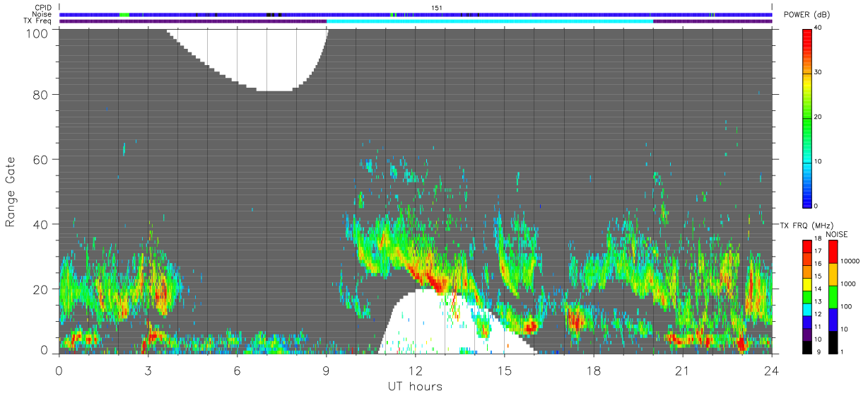Image resolution: width=868 pixels, height=401 pixels.
Task: Click the '3' tick on UT hours axis
Action: [148, 371]
